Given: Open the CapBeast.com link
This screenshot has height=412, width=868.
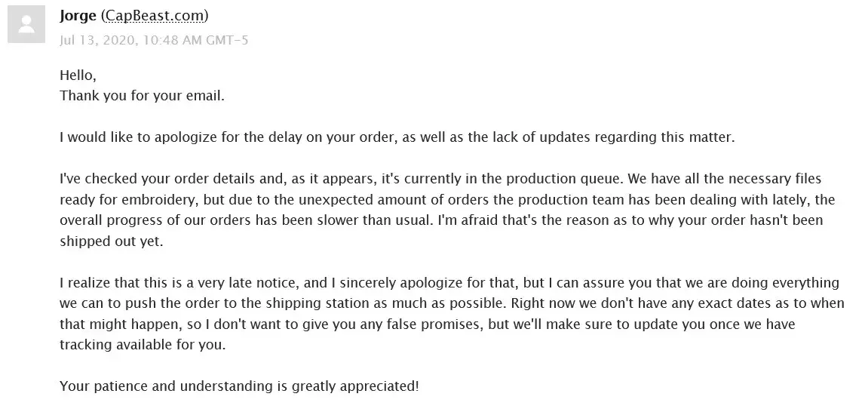Looking at the screenshot, I should click(155, 15).
